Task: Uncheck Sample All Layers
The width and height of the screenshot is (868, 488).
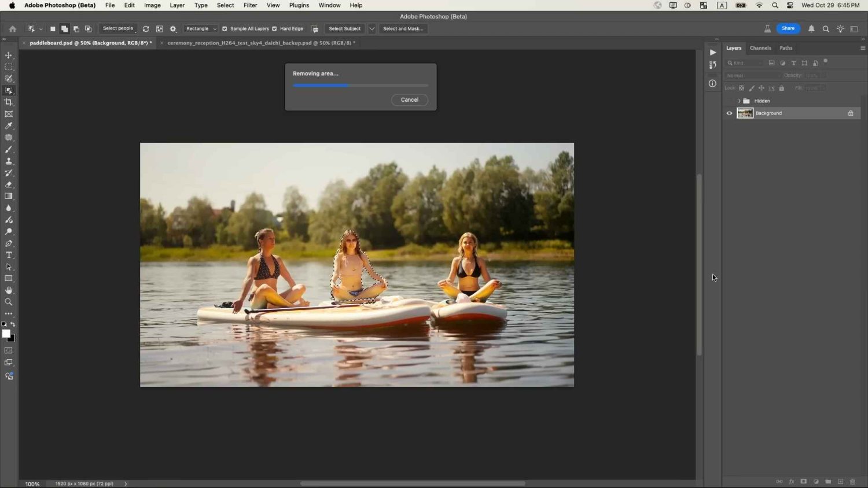Action: coord(225,29)
